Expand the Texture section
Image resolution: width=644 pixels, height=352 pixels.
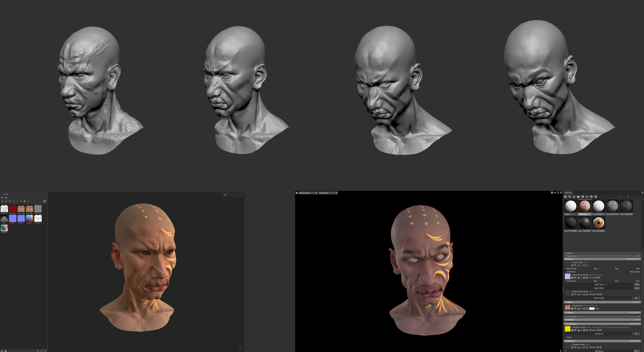click(x=565, y=253)
